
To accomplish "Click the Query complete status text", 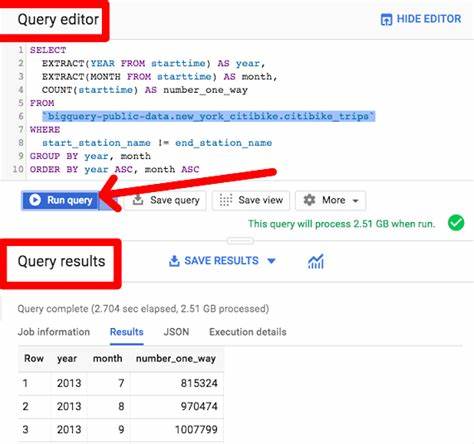I will (x=143, y=309).
